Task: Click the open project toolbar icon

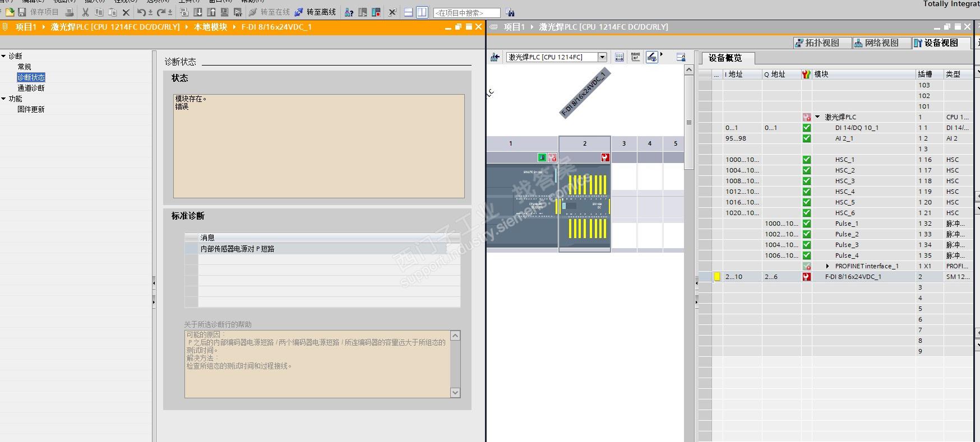Action: [10, 12]
